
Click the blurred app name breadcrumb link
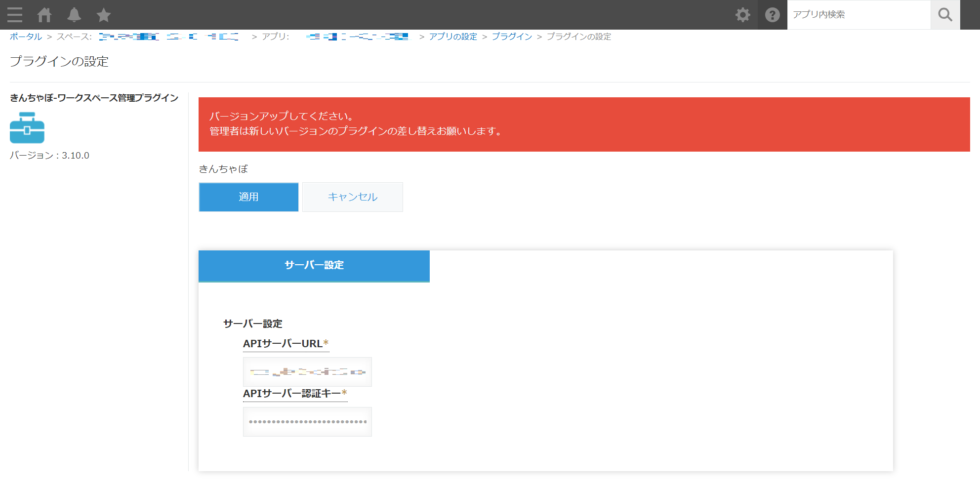357,37
